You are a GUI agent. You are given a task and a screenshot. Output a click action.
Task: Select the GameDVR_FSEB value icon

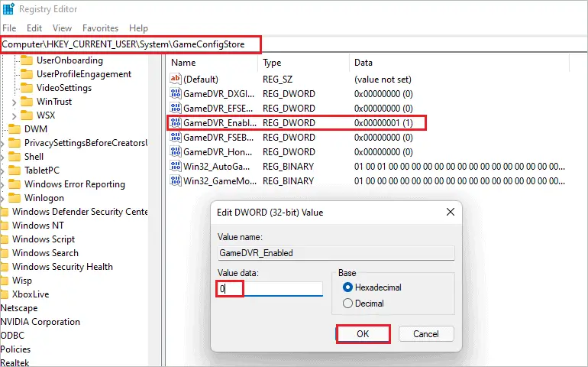click(x=175, y=137)
